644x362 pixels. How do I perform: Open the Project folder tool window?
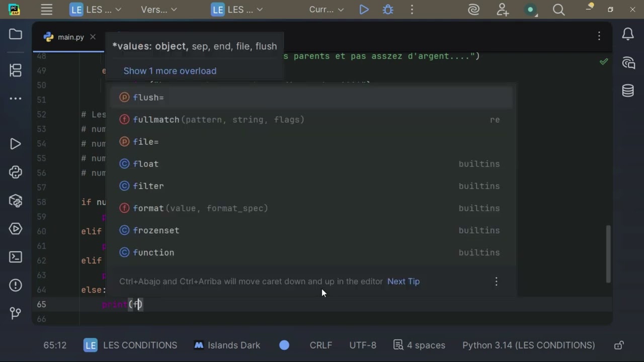[x=16, y=34]
